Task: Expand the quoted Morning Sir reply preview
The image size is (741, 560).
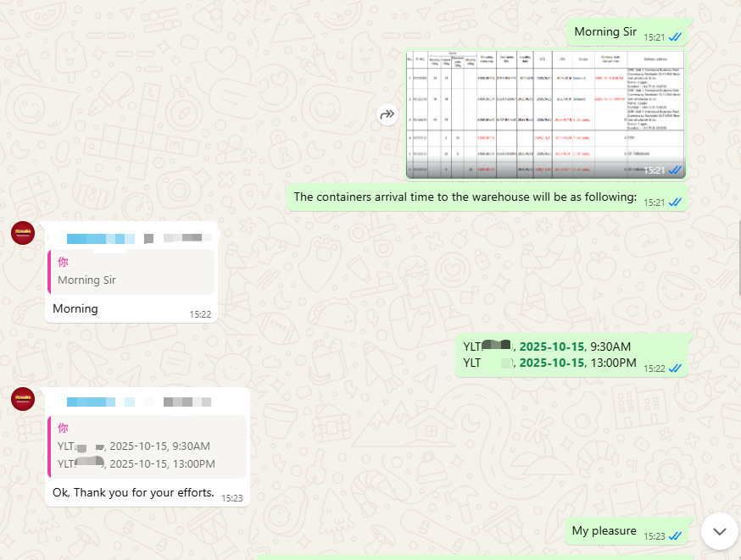Action: pos(131,269)
